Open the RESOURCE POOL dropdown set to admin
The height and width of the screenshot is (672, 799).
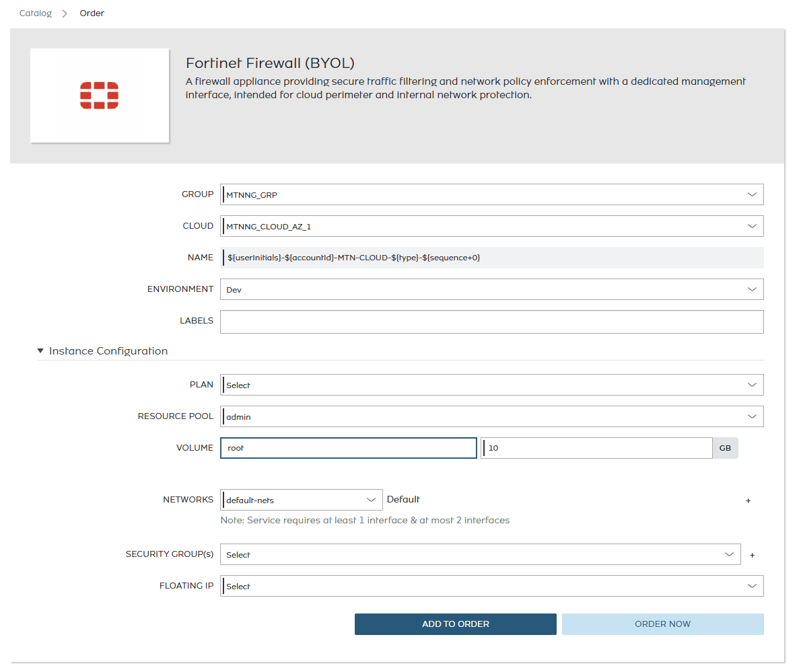point(492,416)
